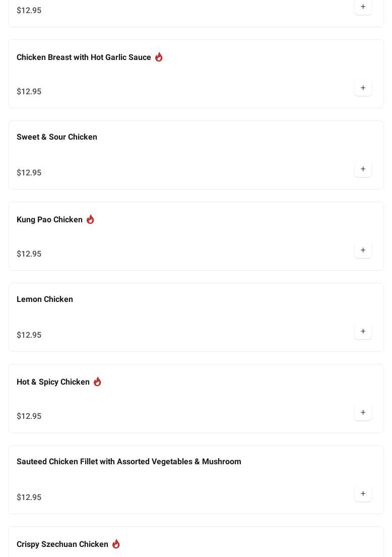Image resolution: width=392 pixels, height=557 pixels.
Task: Open the Sweet & Sour Chicken item
Action: click(57, 137)
